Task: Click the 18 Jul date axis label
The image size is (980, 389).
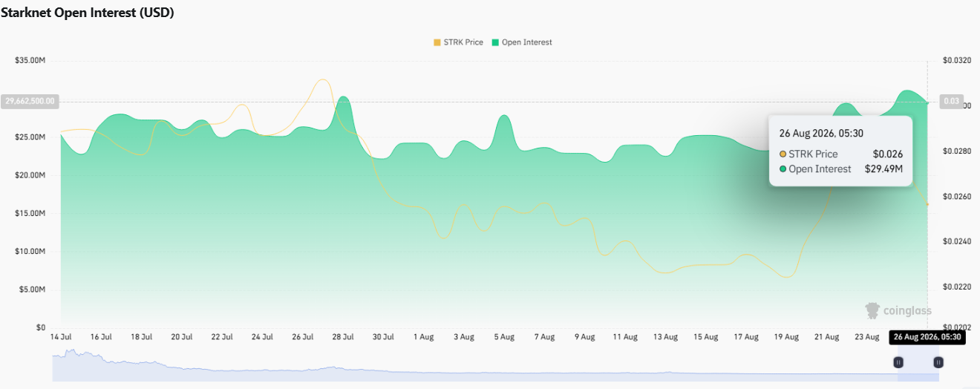Action: (x=141, y=336)
